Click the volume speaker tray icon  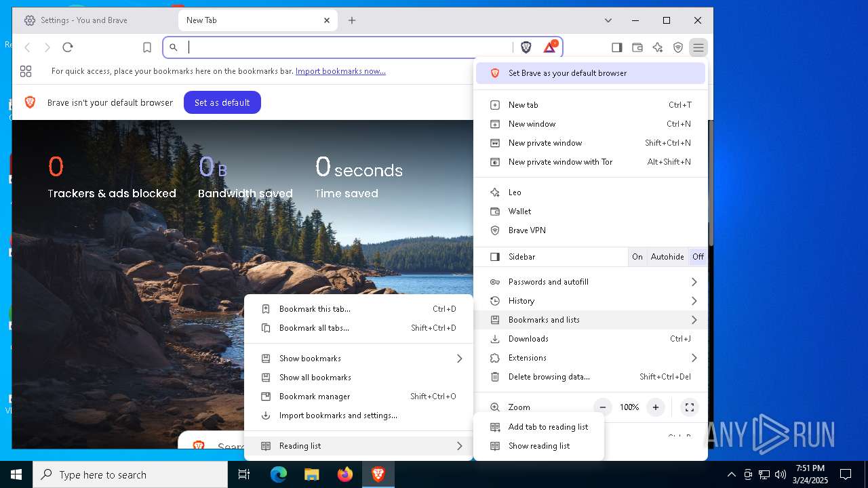click(x=781, y=474)
